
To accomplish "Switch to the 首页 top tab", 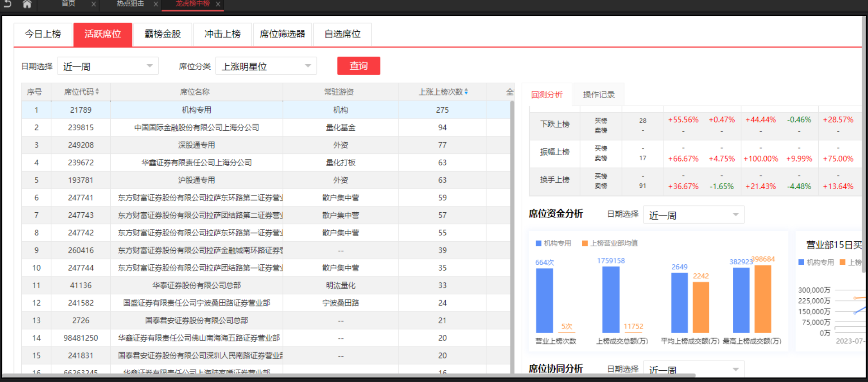I will click(x=69, y=4).
